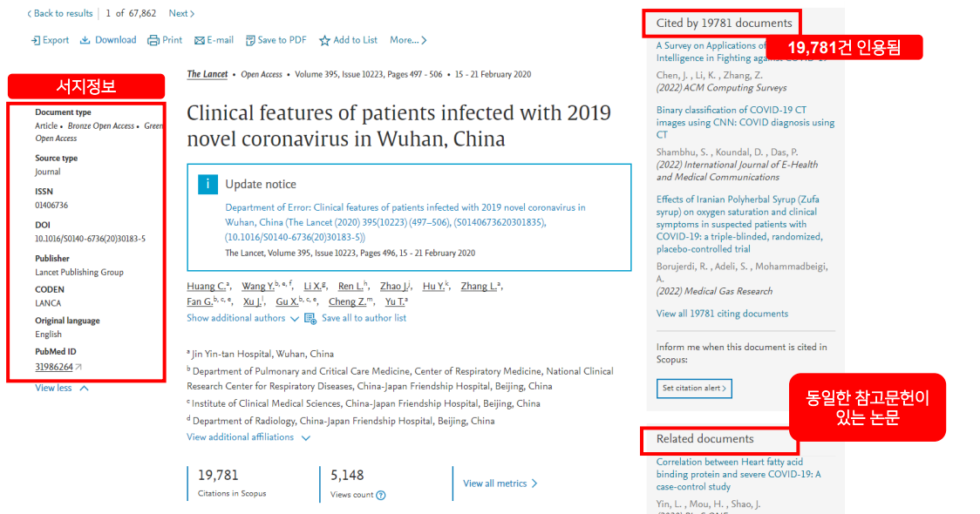Click Save all to author list

tap(363, 318)
